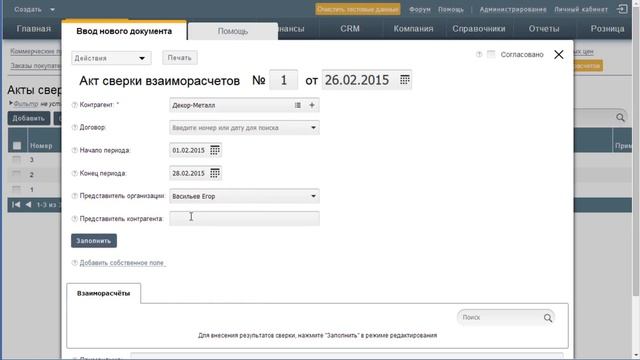Open Отчеты menu section
The height and width of the screenshot is (360, 640).
(x=544, y=29)
